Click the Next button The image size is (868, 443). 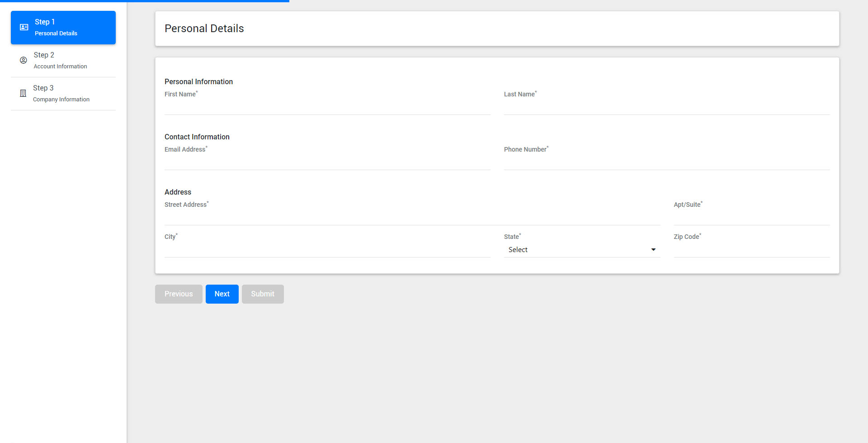pyautogui.click(x=222, y=294)
